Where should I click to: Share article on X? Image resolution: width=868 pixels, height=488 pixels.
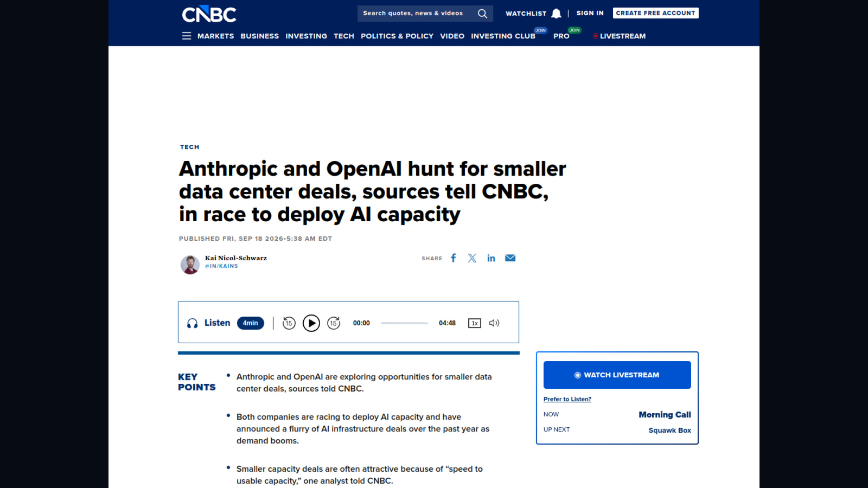click(473, 258)
